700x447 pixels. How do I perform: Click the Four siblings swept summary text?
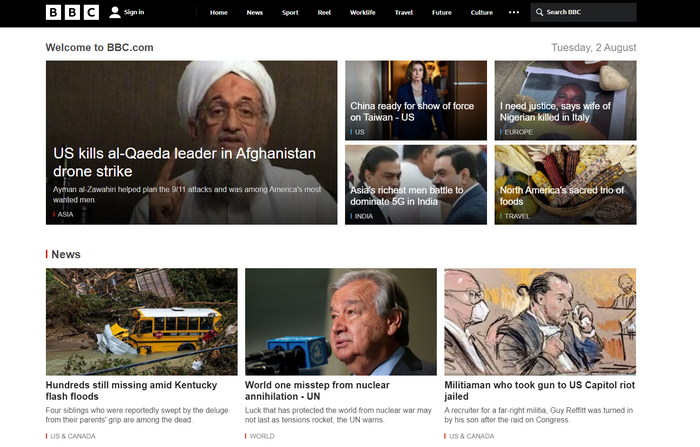tap(137, 415)
